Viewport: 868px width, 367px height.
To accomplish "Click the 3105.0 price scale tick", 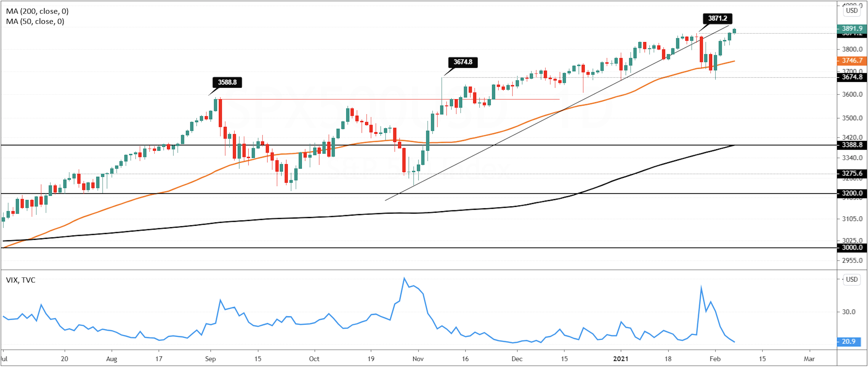I will tap(852, 219).
